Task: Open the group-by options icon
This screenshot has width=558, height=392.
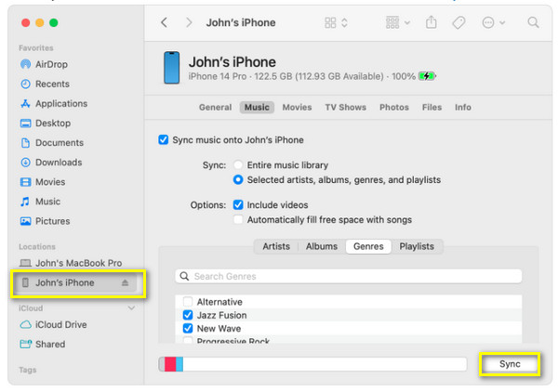Action: pyautogui.click(x=392, y=22)
